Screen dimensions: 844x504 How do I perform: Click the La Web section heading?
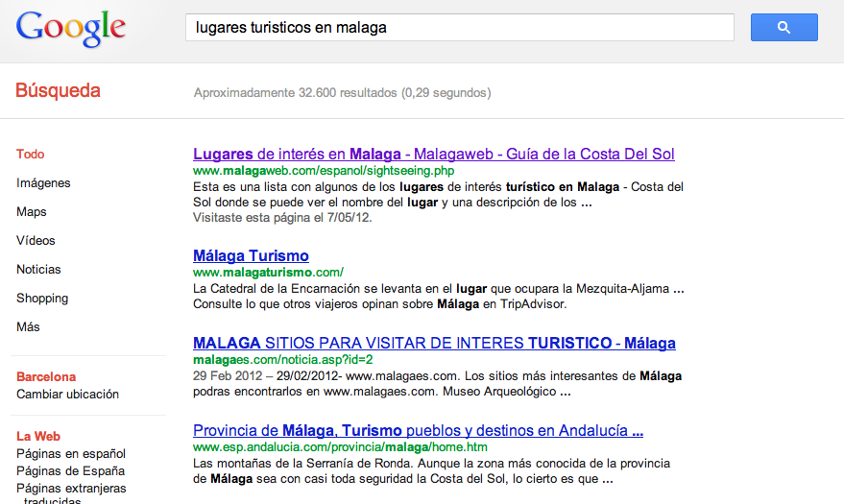tap(38, 437)
